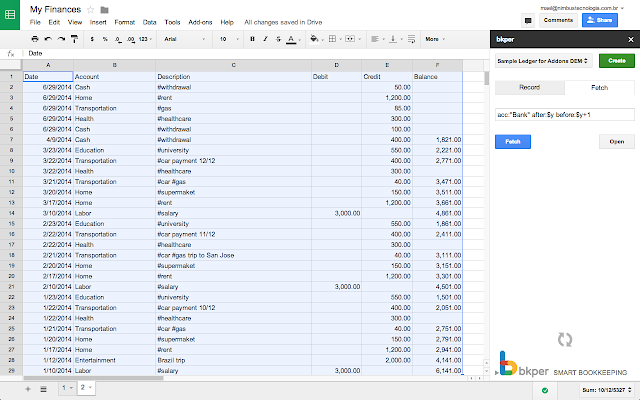Viewport: 640px width, 400px height.
Task: Toggle text wrapping
Action: 411,39
